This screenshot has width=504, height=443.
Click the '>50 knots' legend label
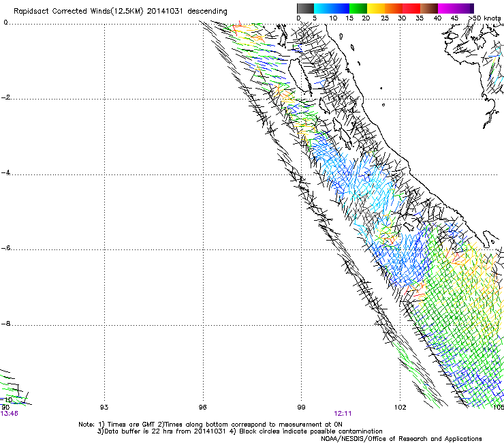click(x=485, y=18)
